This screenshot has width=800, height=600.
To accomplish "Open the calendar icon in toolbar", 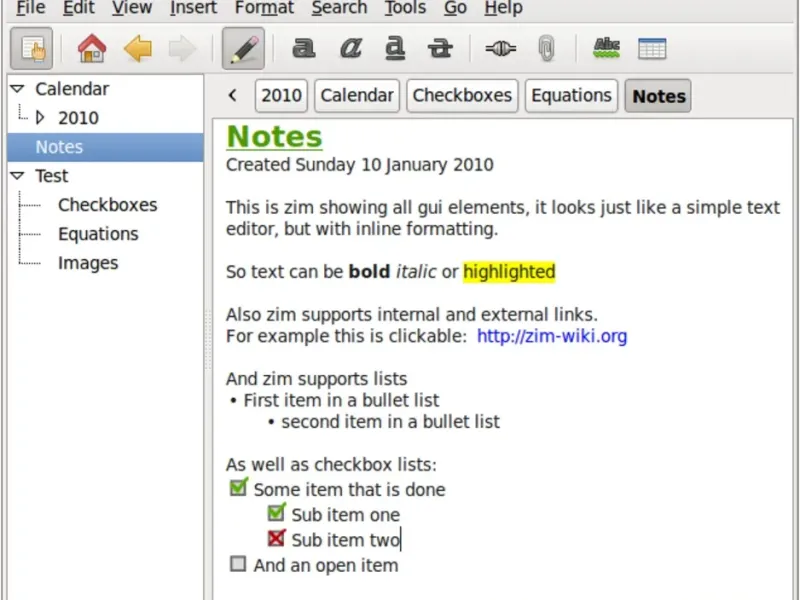I will coord(652,49).
